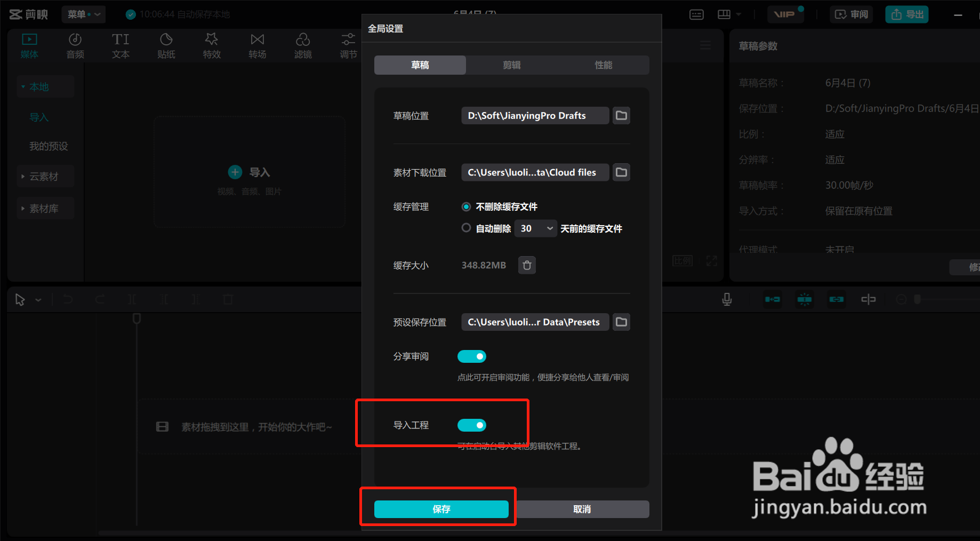The width and height of the screenshot is (980, 541).
Task: Click the 草稿位置 path field
Action: 535,115
